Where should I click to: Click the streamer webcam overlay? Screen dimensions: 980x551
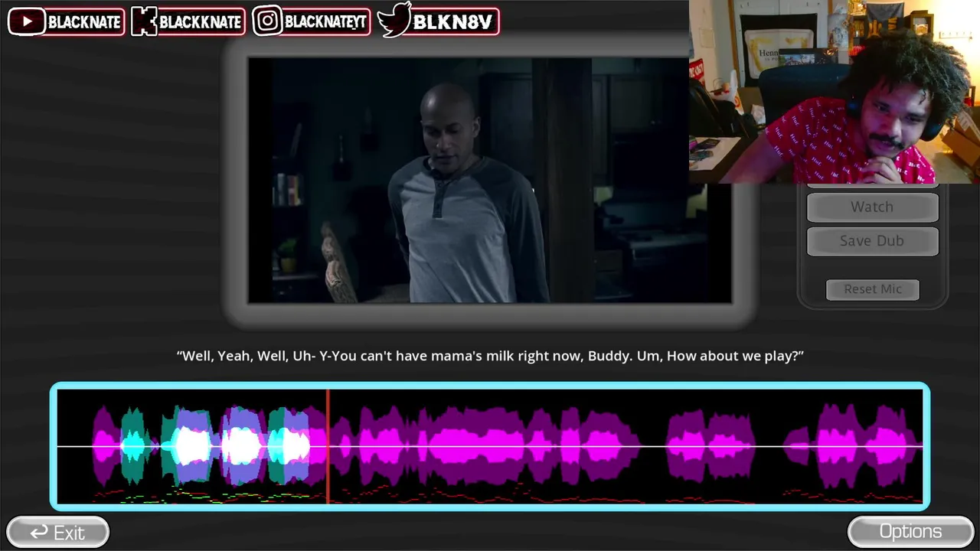click(835, 92)
